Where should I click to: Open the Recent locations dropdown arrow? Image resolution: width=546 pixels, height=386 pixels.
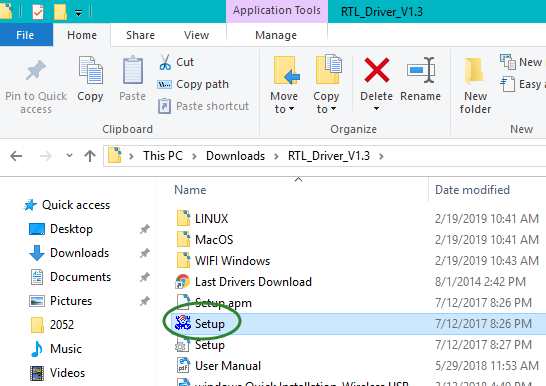(x=70, y=155)
